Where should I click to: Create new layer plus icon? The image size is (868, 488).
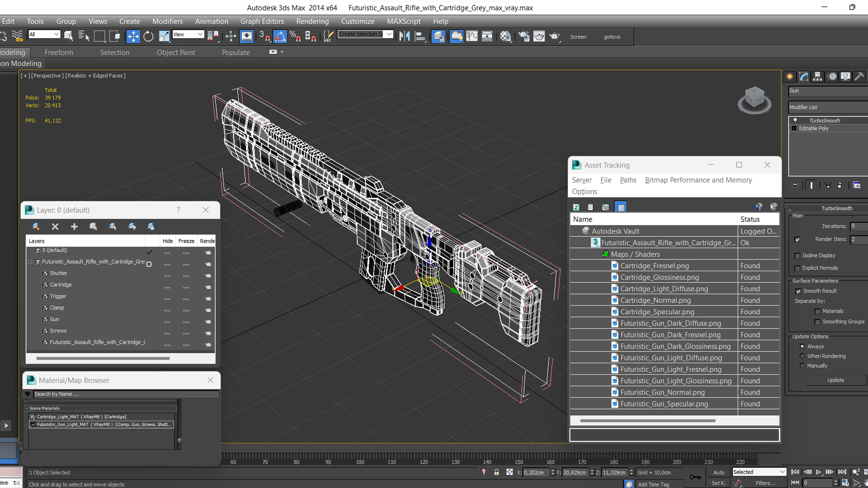[74, 226]
